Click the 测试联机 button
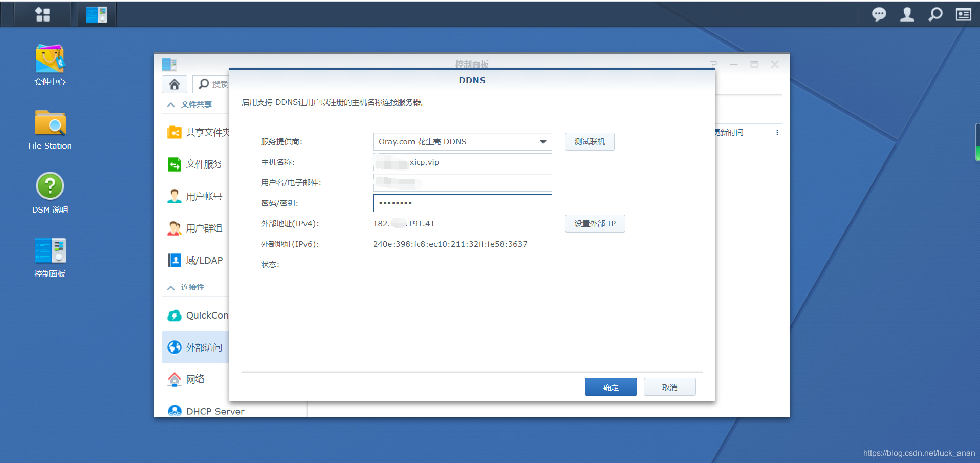This screenshot has height=463, width=980. [590, 142]
